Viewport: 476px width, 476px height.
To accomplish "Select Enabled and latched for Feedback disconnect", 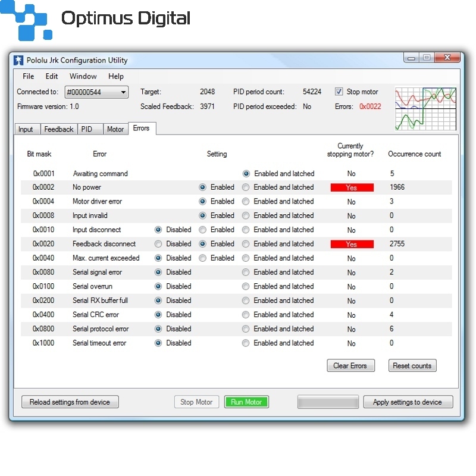I will pyautogui.click(x=246, y=244).
